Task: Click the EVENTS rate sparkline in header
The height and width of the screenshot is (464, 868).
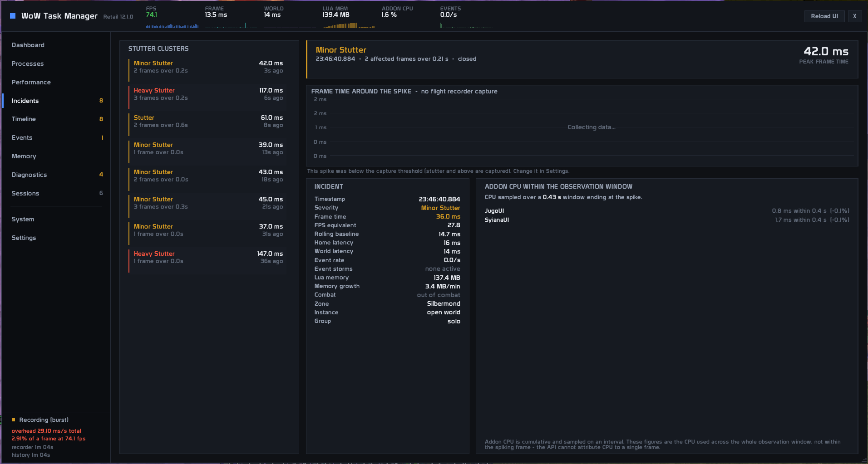Action: click(466, 26)
